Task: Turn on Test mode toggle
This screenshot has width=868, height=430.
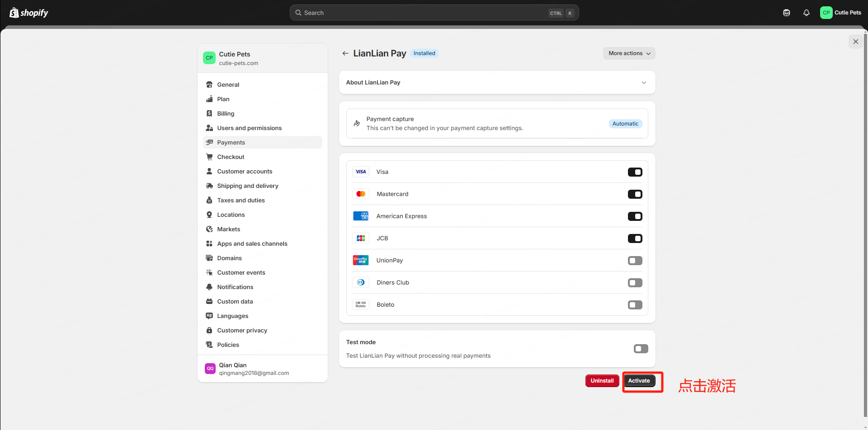Action: (x=641, y=349)
